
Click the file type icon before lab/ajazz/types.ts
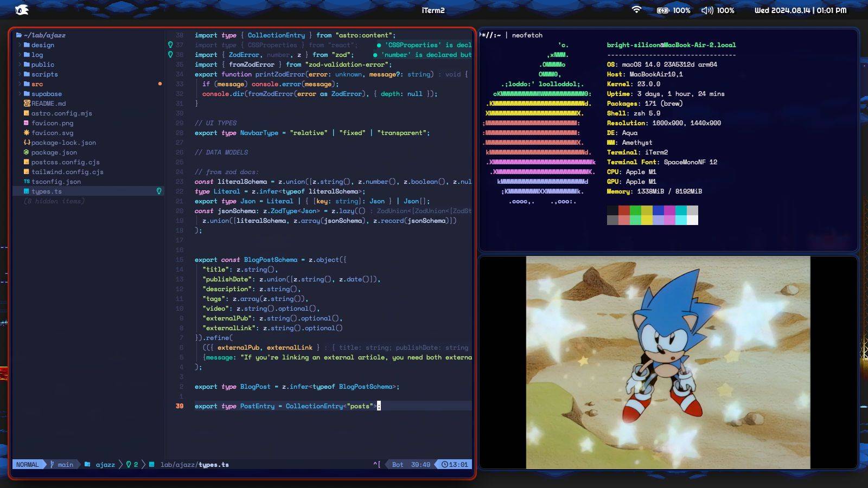click(152, 465)
